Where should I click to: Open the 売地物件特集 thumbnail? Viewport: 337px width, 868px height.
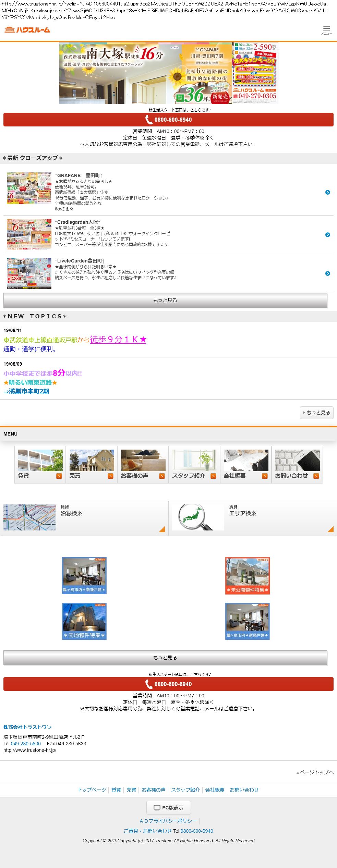click(x=84, y=621)
